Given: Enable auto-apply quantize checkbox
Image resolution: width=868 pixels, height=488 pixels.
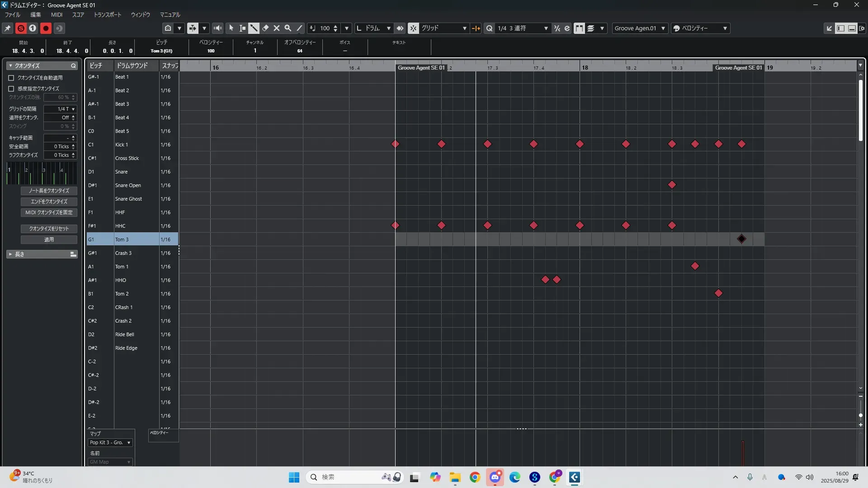Looking at the screenshot, I should [11, 78].
